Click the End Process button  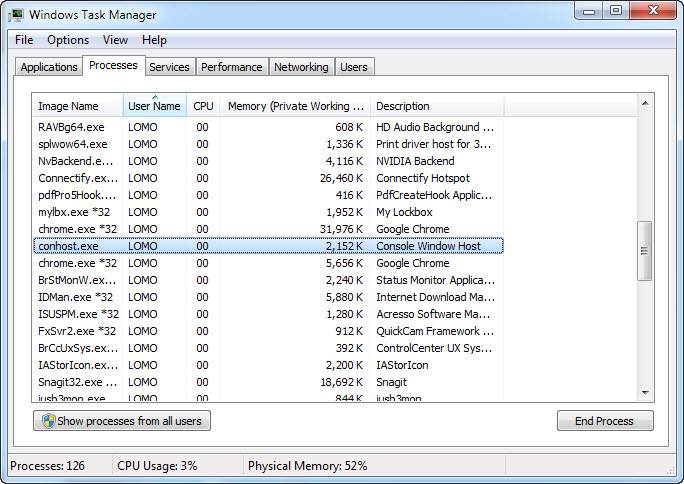pyautogui.click(x=605, y=421)
